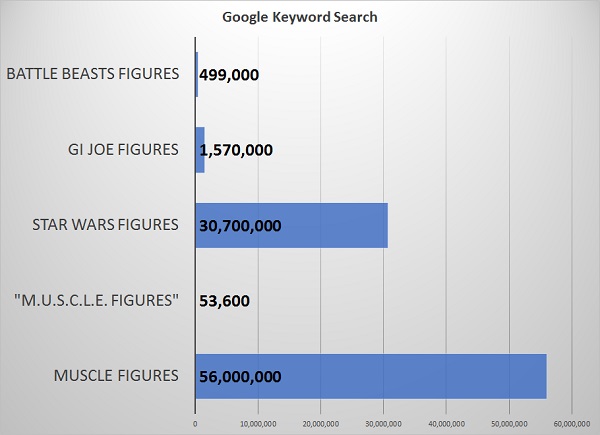
Task: Select the 'GI JOE FIGURES' category label
Action: [123, 150]
